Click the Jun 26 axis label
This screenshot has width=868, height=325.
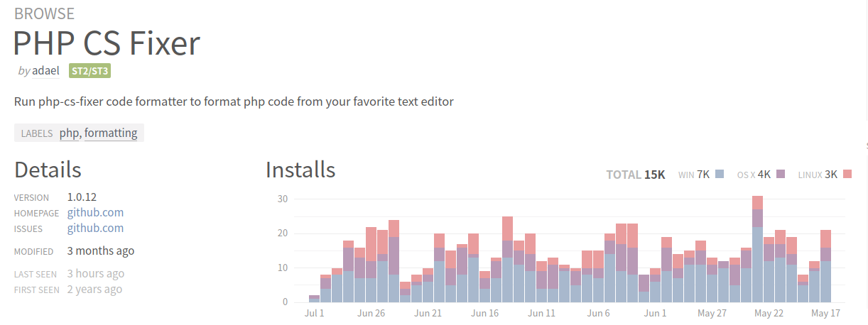pyautogui.click(x=371, y=313)
